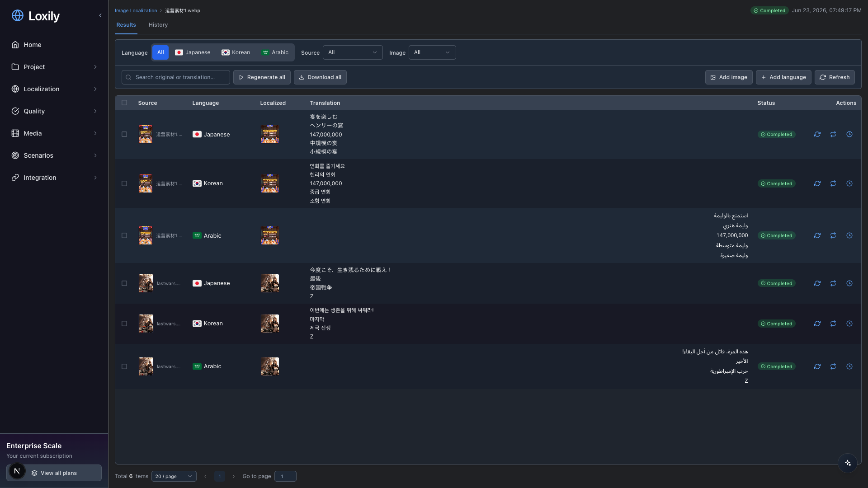Click the repeat-arrows icon in the 运营素材1 Arabic row
868x488 pixels.
tap(833, 235)
